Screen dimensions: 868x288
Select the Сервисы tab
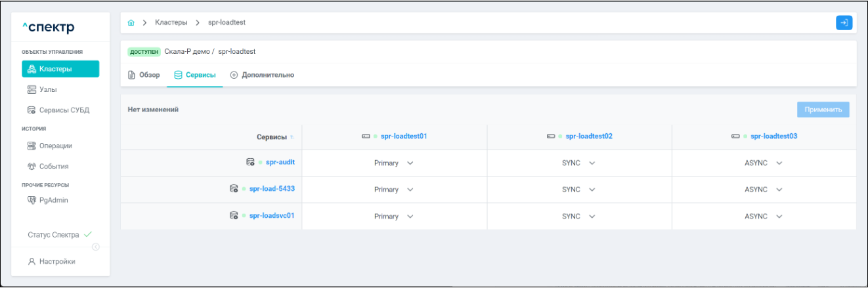click(194, 75)
